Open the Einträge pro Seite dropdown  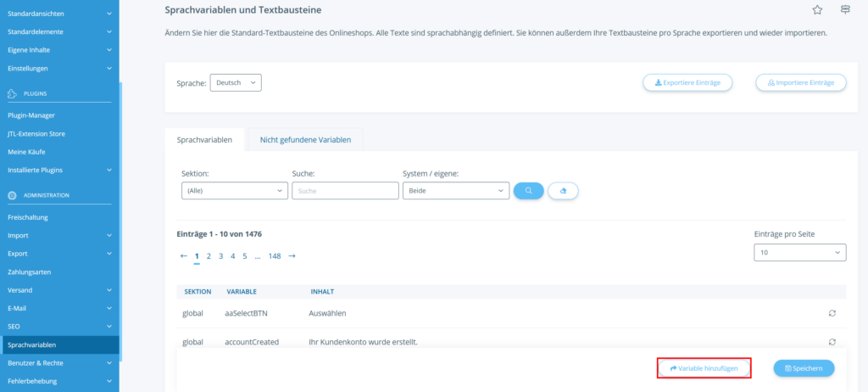pos(799,253)
